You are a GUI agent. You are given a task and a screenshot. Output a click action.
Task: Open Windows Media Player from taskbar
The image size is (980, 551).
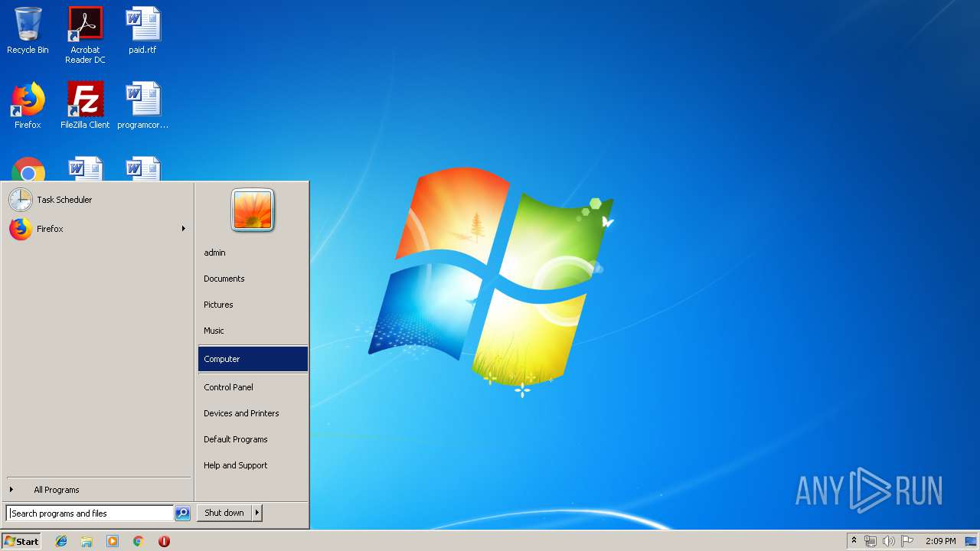tap(113, 541)
